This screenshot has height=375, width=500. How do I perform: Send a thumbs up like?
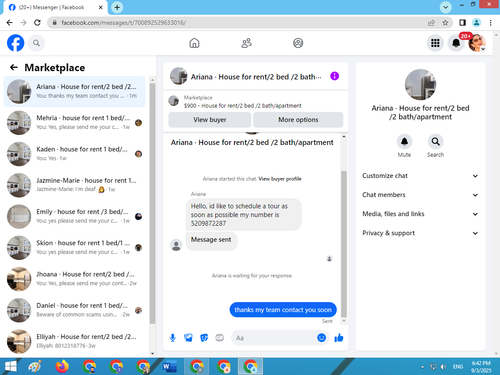(x=339, y=338)
